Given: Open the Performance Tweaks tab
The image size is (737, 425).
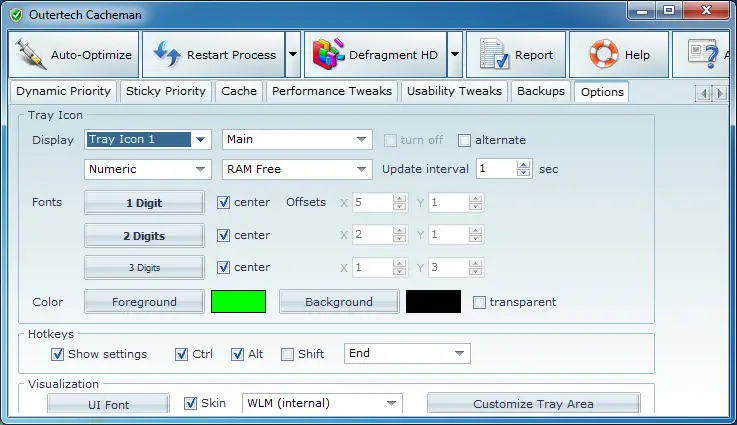Looking at the screenshot, I should [x=332, y=91].
